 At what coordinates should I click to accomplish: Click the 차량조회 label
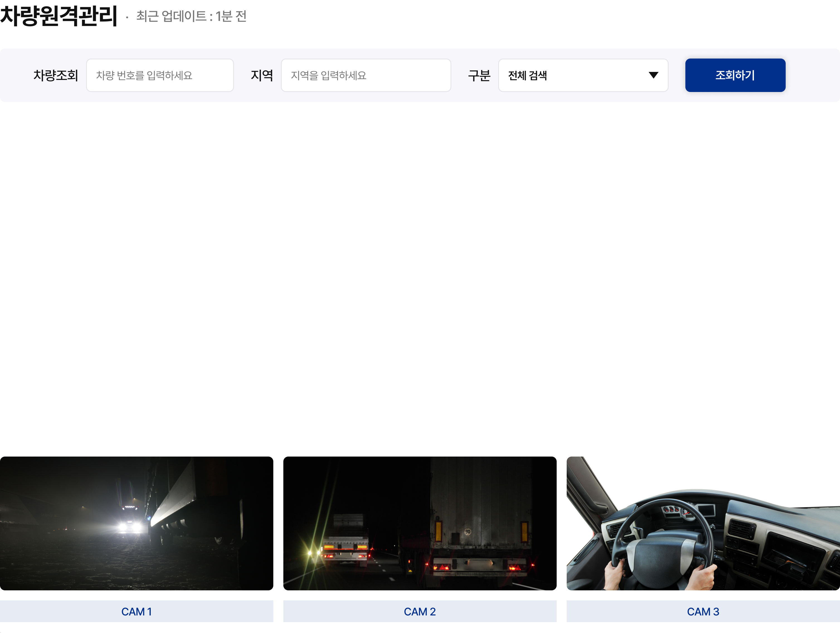[56, 75]
